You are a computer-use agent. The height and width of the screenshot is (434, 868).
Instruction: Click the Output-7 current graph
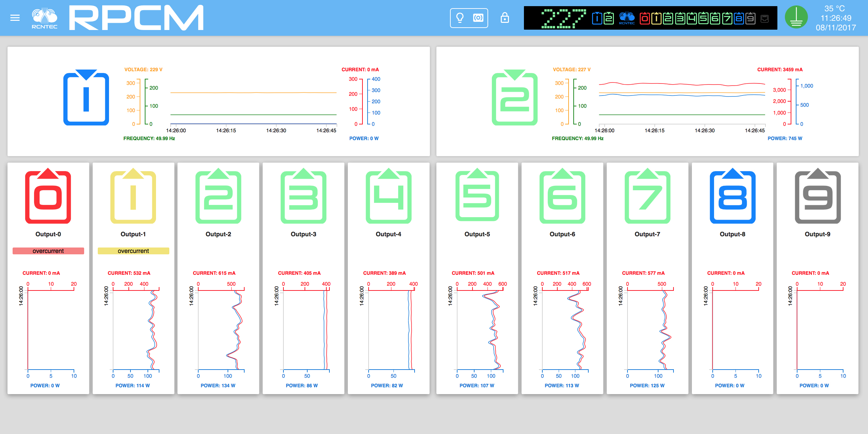(651, 330)
